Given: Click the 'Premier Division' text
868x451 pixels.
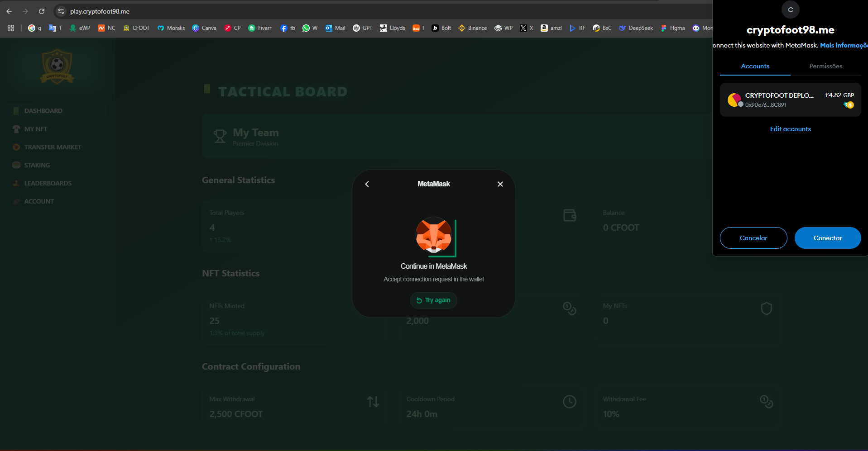Looking at the screenshot, I should [x=255, y=144].
